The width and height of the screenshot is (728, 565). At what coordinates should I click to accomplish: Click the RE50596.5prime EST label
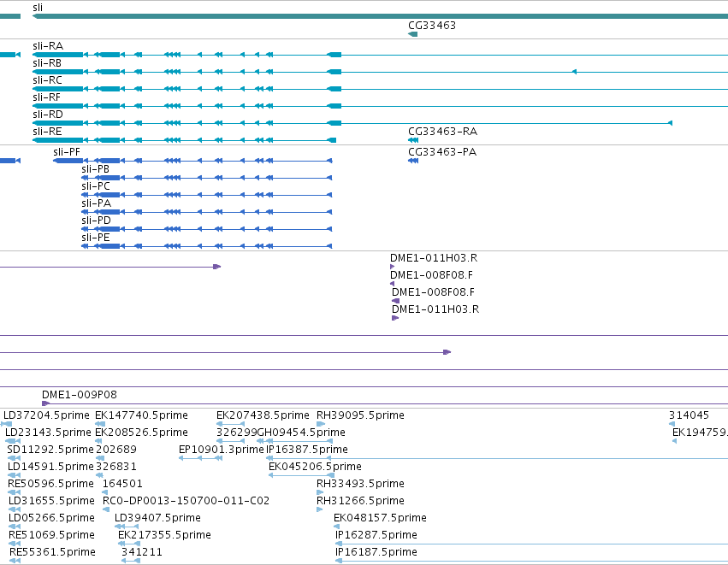(51, 485)
